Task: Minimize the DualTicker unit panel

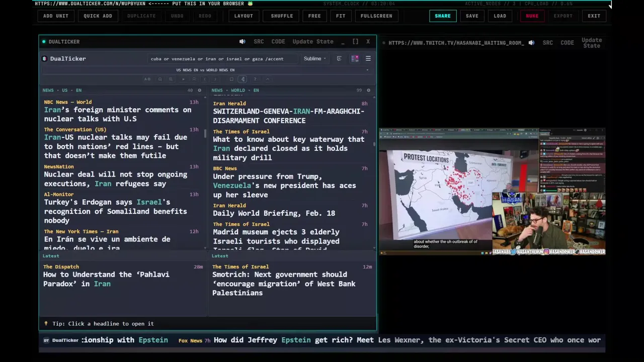Action: [x=343, y=42]
